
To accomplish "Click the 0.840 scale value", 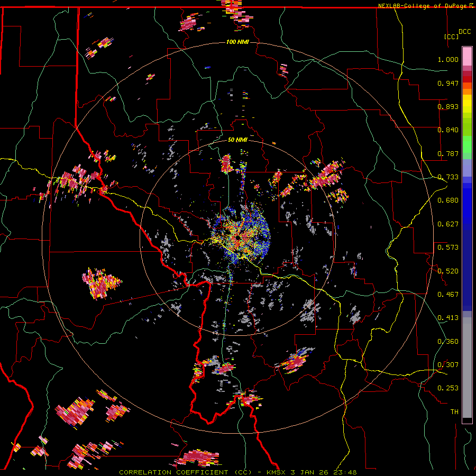I will [448, 130].
